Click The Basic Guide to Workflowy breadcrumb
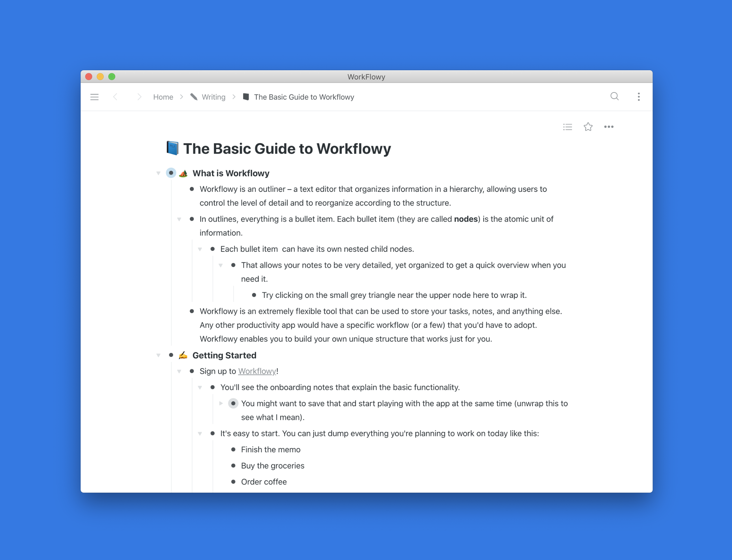 pos(303,96)
